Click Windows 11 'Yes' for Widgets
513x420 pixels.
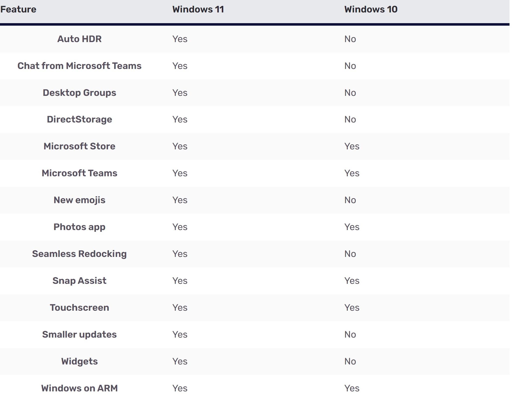click(180, 361)
